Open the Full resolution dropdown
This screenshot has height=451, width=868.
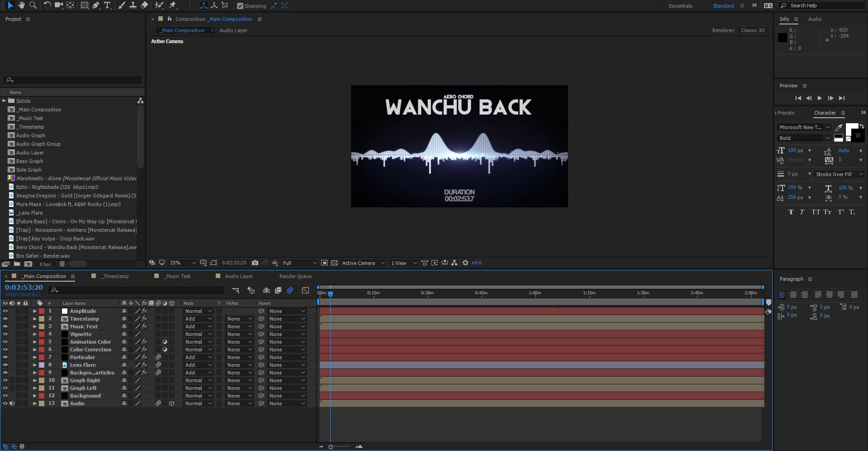[x=299, y=263]
